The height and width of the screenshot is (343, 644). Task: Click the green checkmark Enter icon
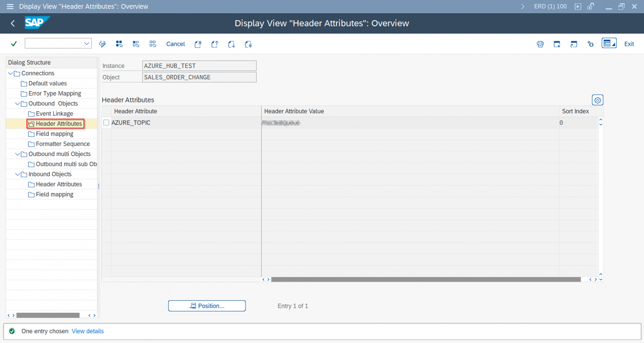pos(14,44)
